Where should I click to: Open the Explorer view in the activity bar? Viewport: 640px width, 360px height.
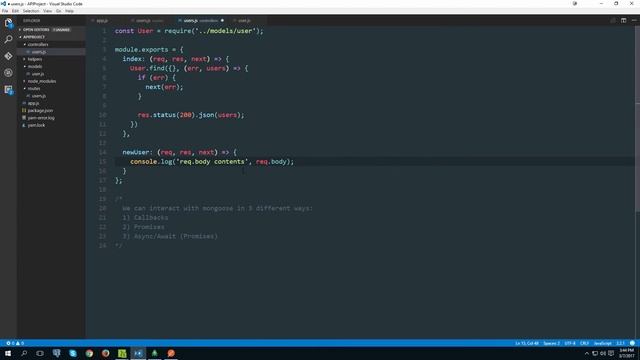tap(8, 23)
